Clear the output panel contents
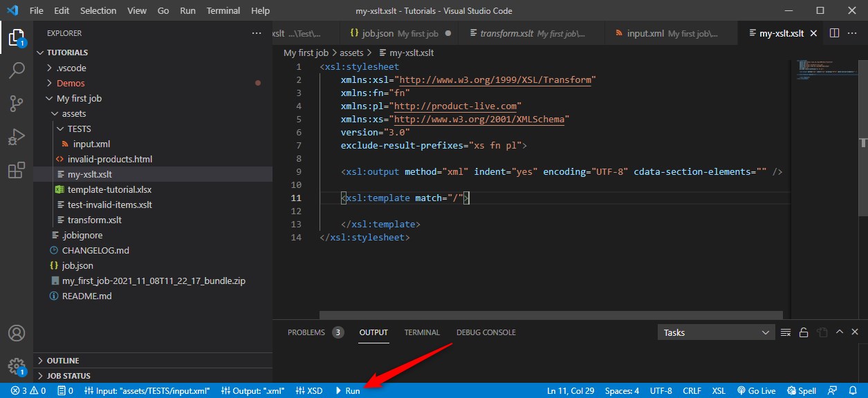This screenshot has width=868, height=398. coord(786,332)
